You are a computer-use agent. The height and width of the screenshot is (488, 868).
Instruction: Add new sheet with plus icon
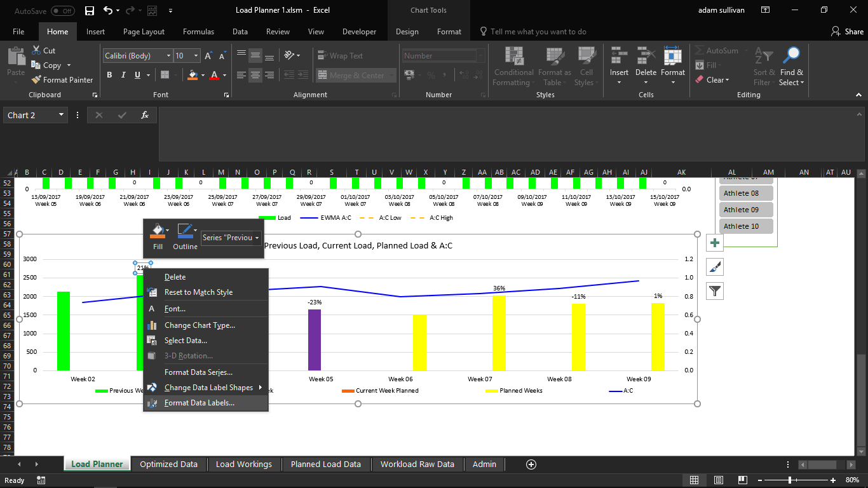pos(532,464)
